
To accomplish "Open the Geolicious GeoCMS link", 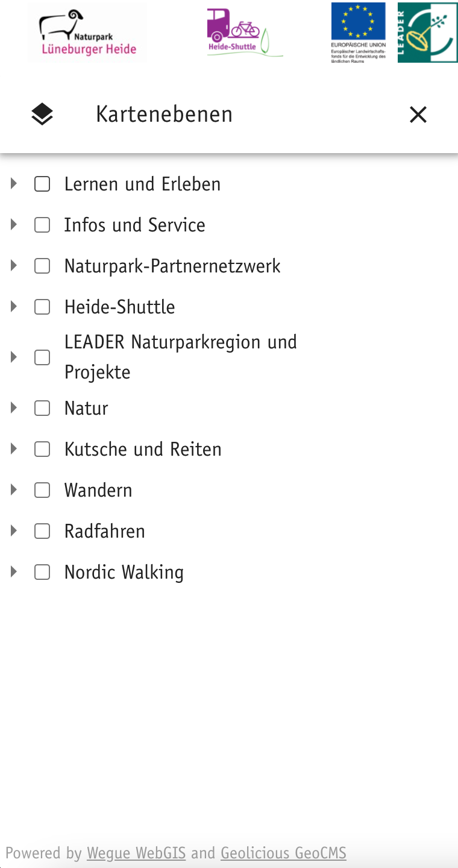I will pos(283,853).
